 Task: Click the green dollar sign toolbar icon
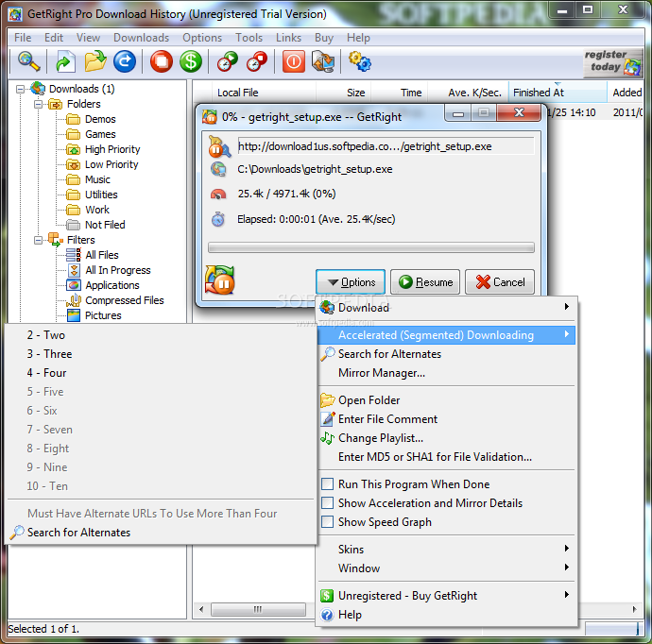191,61
